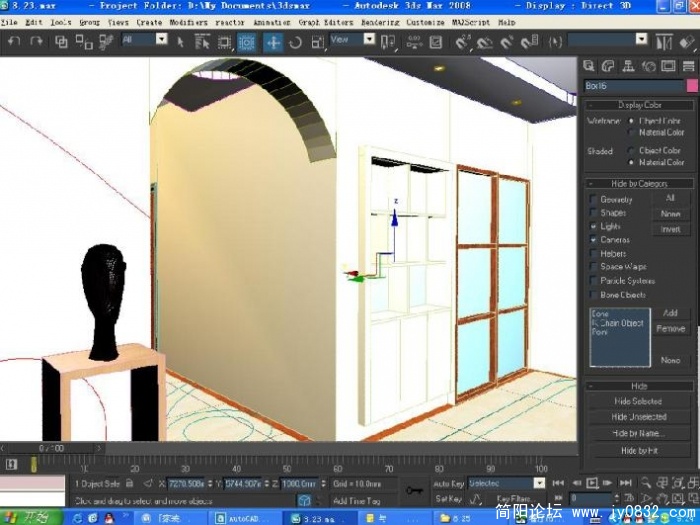
Task: Activate Select and Move tool
Action: pos(273,43)
